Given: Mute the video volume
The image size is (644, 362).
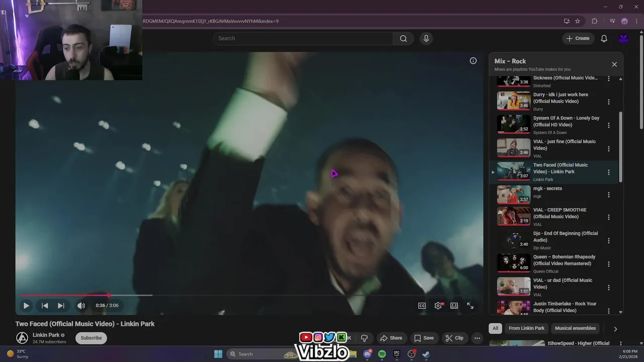Looking at the screenshot, I should coord(81,305).
